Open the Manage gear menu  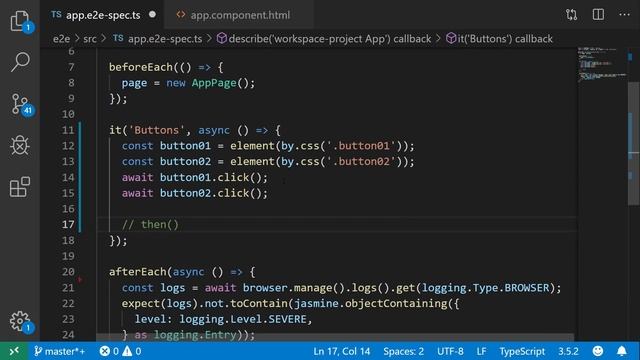(20, 322)
